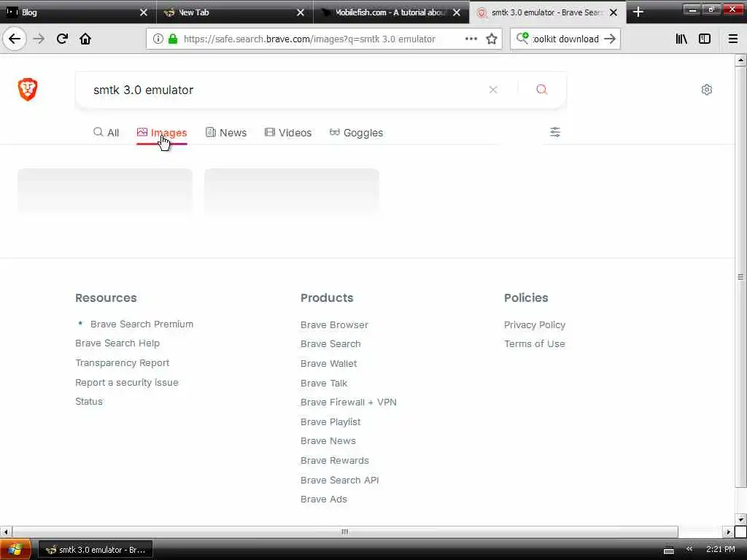Click the horizontal scrollbar left arrow
Viewport: 747px width, 560px height.
point(5,532)
